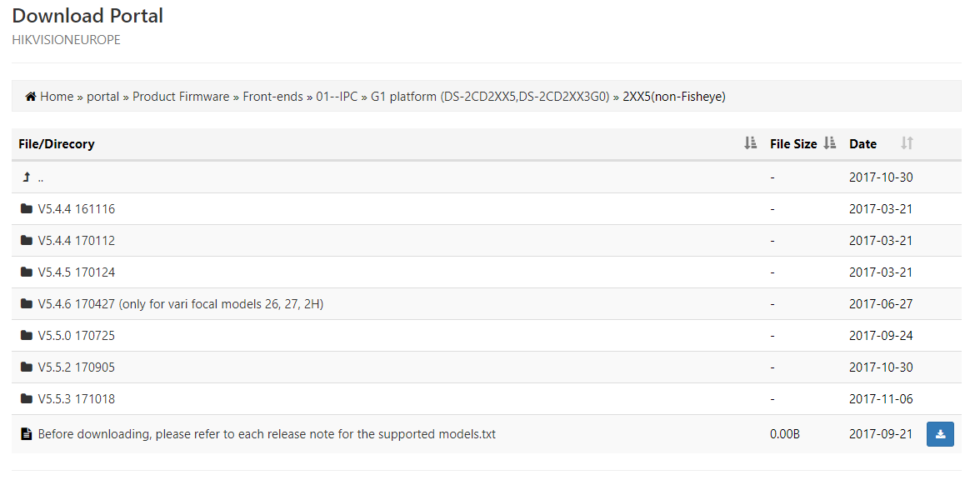Open the supported models release note txt
This screenshot has width=980, height=500.
pos(267,434)
